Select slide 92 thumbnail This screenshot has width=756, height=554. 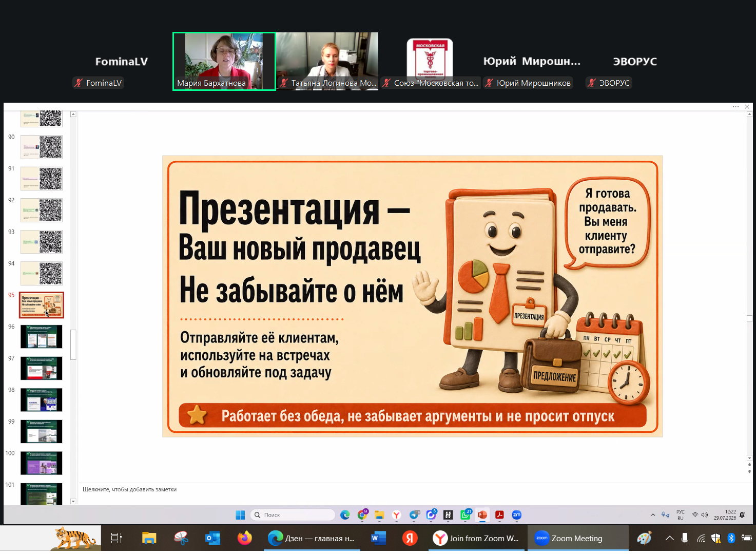click(x=42, y=211)
